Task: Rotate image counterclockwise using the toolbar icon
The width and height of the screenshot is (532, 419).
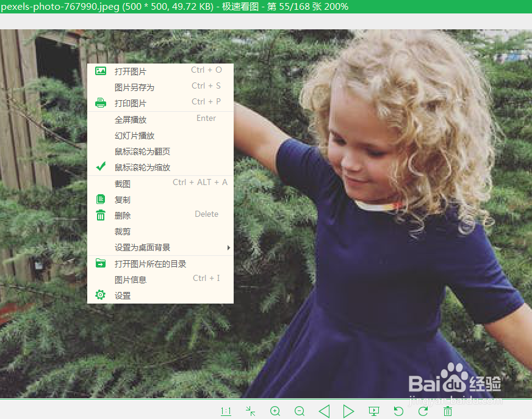Action: tap(398, 411)
